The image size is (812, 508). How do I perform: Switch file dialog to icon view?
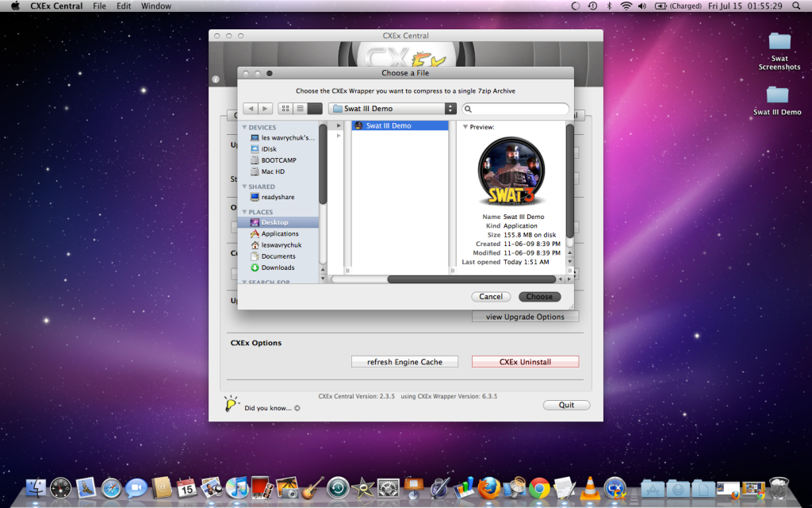[x=285, y=108]
